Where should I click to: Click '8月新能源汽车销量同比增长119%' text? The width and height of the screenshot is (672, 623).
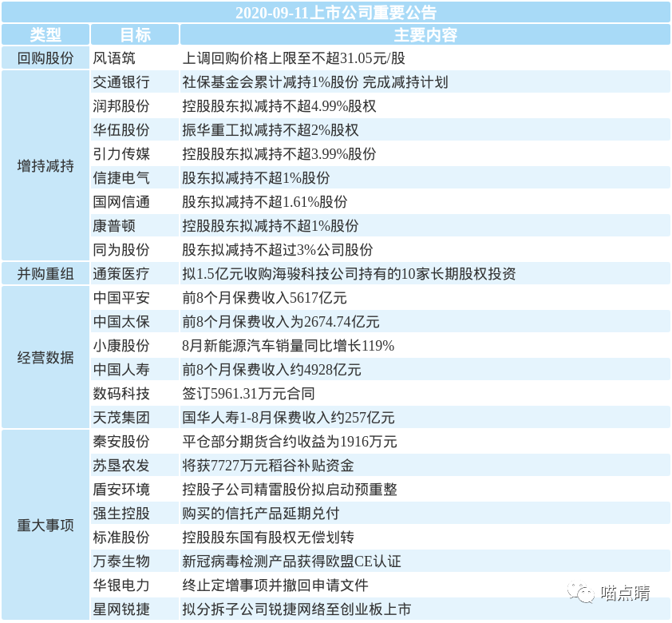(288, 346)
